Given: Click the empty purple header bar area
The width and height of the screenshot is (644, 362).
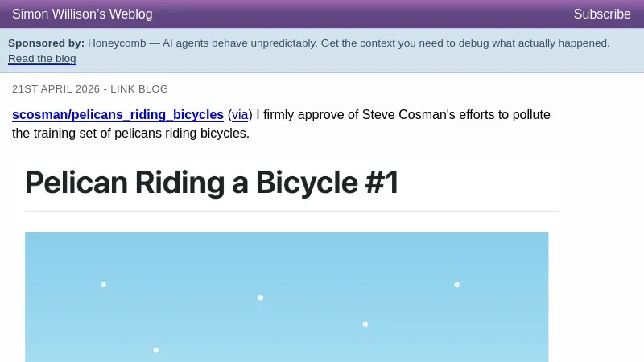Looking at the screenshot, I should coord(362,14).
